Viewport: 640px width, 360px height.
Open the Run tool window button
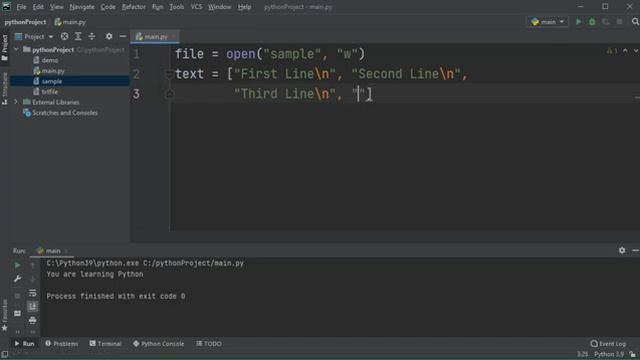pyautogui.click(x=24, y=344)
